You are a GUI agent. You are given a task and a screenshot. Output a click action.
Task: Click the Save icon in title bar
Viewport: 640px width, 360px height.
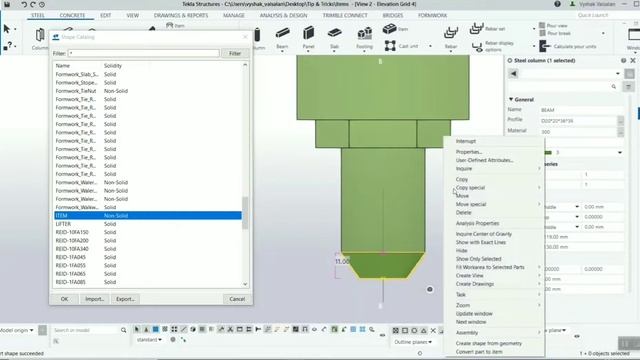(x=7, y=4)
